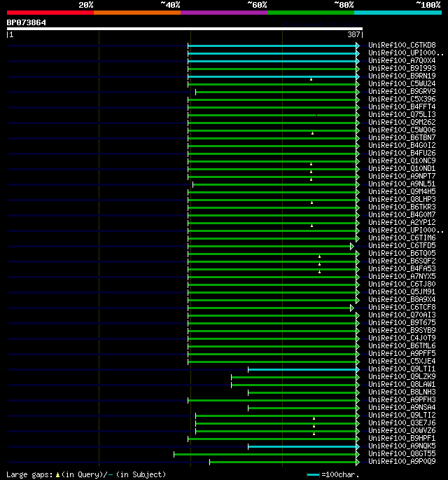448x480 pixels.
Task: Select the UniRef100_B4FA53 label
Action: (x=402, y=268)
